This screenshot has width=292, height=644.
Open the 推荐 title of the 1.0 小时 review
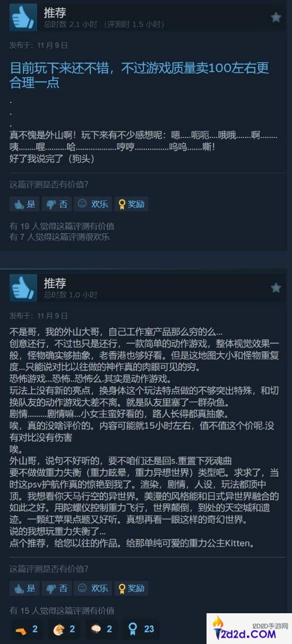coord(55,283)
